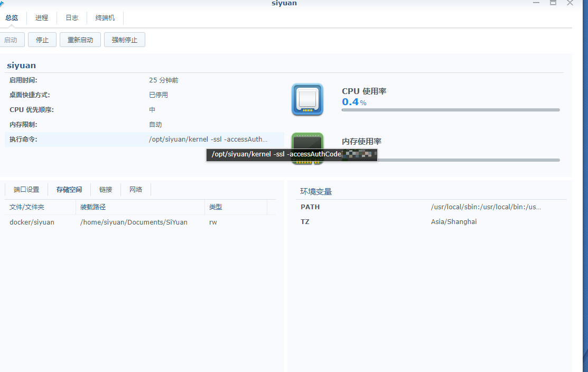The height and width of the screenshot is (372, 588).
Task: Select the 总览 tab
Action: click(12, 18)
